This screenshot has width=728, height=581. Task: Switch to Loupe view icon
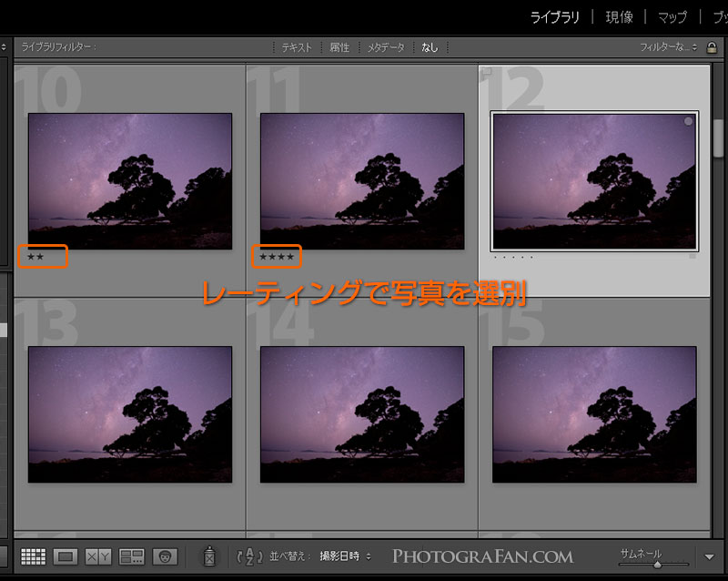(x=66, y=556)
